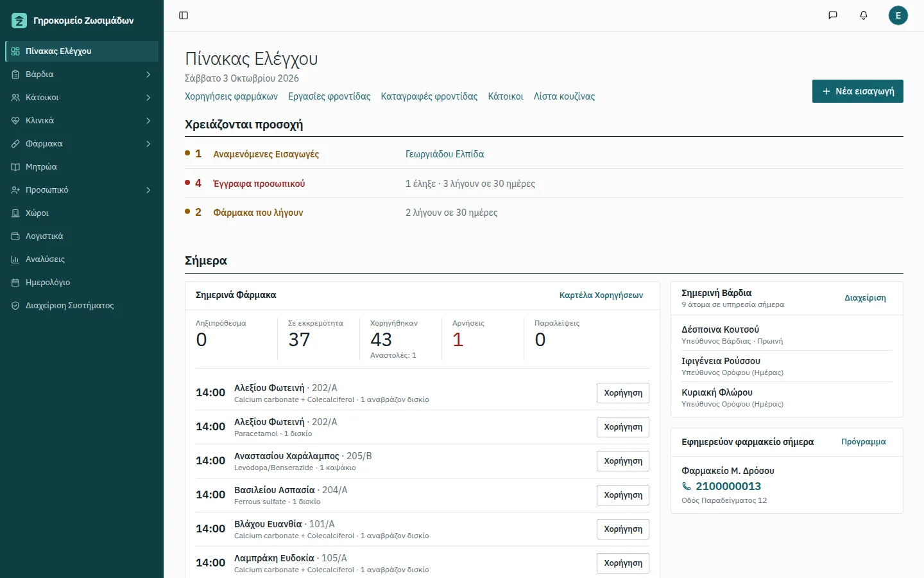Administer Paracetamol for Αλεξίου Φωτεινή
Image resolution: width=924 pixels, height=578 pixels.
tap(623, 427)
